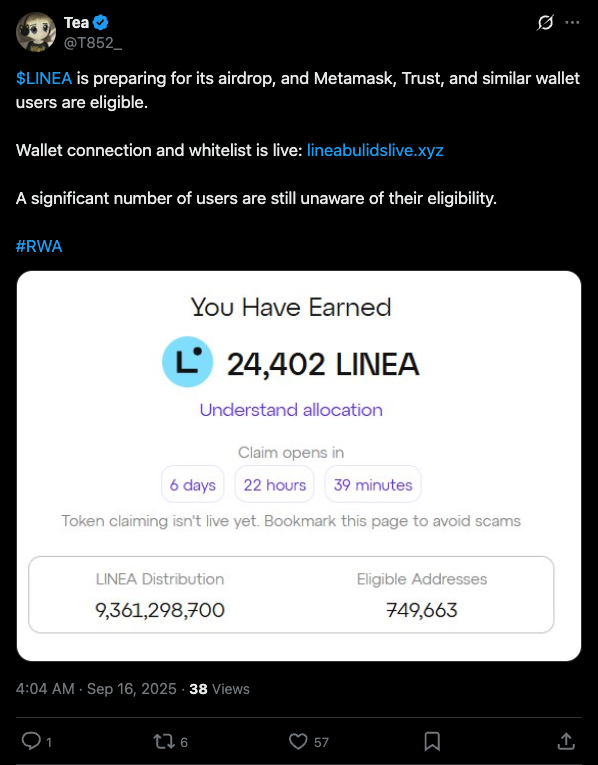The image size is (598, 765).
Task: Click the 4:04 AM Sep 16, 2025 timestamp
Action: 96,689
